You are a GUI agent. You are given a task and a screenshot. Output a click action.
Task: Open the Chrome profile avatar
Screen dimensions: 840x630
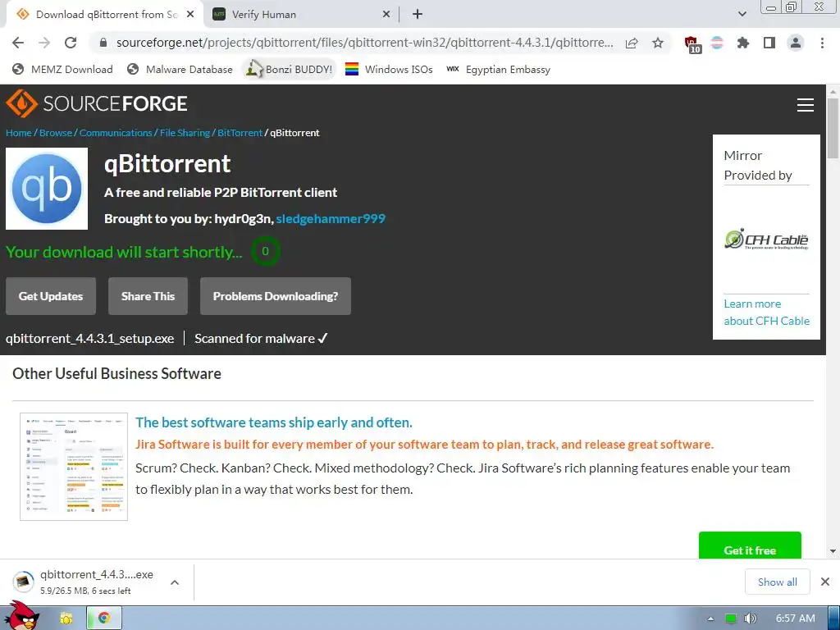tap(796, 43)
